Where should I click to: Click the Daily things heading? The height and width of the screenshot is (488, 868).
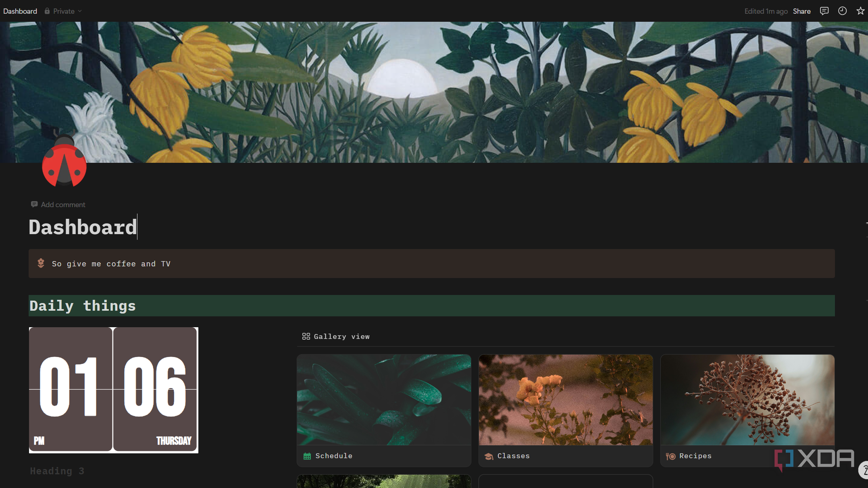pyautogui.click(x=83, y=306)
